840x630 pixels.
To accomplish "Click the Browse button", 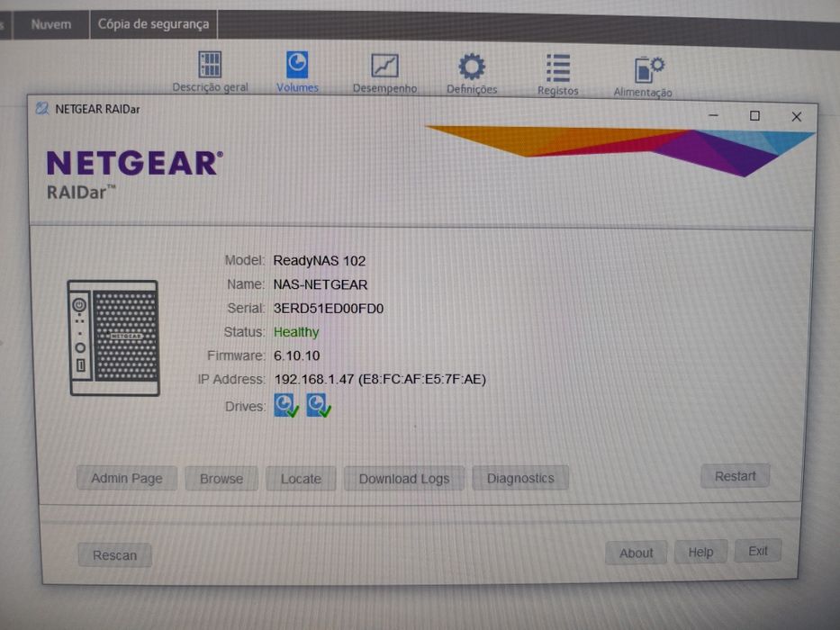I will pyautogui.click(x=221, y=479).
